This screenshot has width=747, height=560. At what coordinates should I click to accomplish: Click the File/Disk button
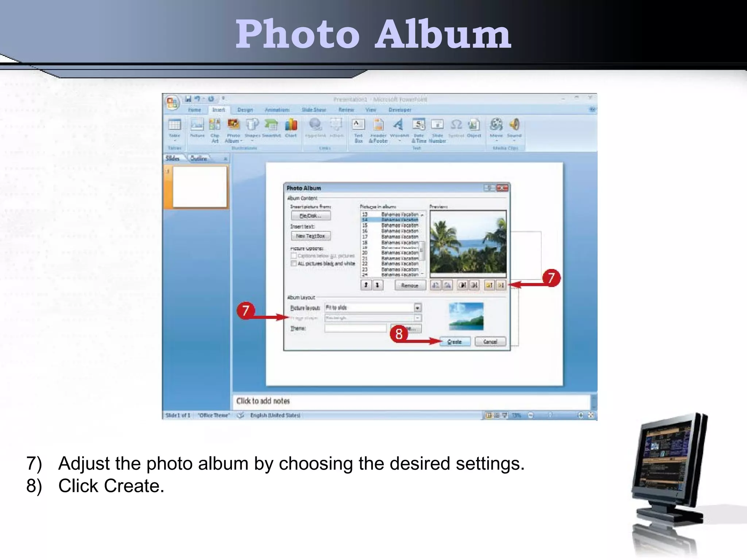pos(311,215)
